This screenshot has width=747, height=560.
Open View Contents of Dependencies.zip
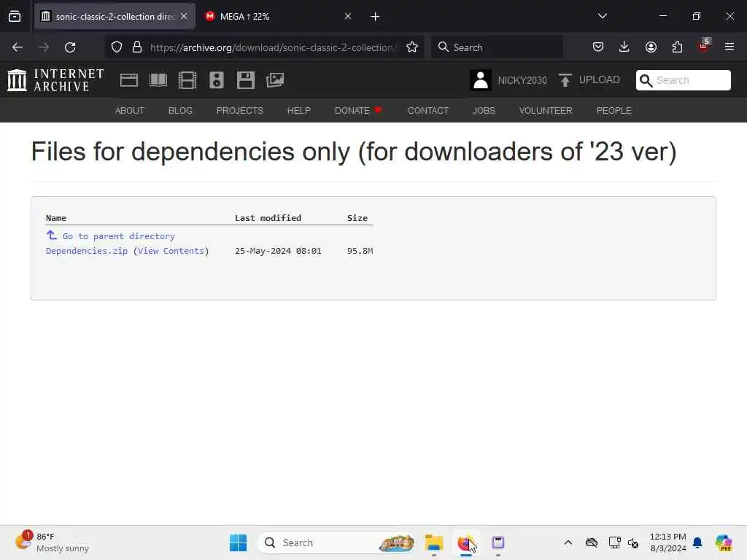click(x=171, y=251)
